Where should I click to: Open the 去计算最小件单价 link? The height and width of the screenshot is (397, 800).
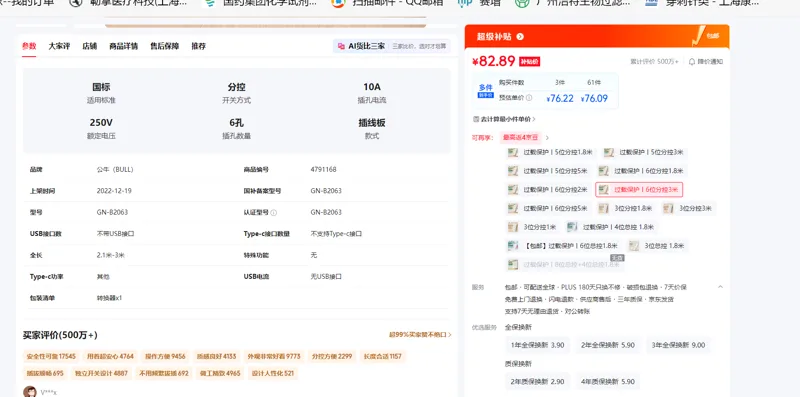[x=505, y=119]
